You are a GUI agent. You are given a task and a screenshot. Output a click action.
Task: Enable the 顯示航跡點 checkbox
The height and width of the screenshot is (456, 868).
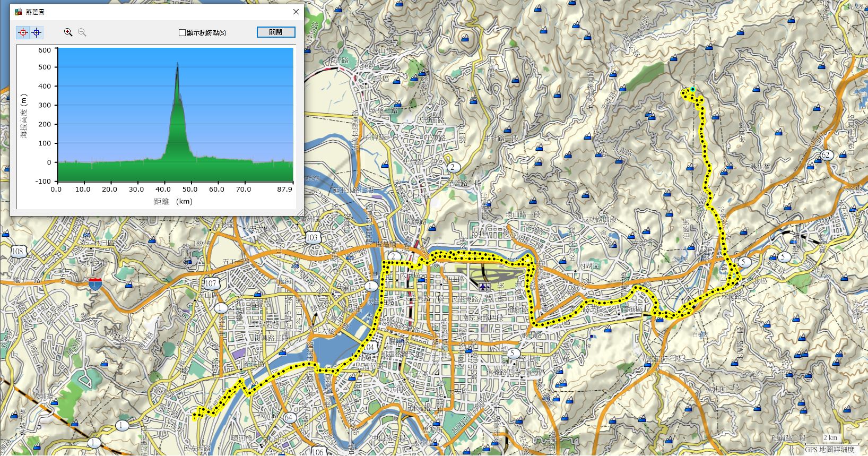(x=183, y=33)
